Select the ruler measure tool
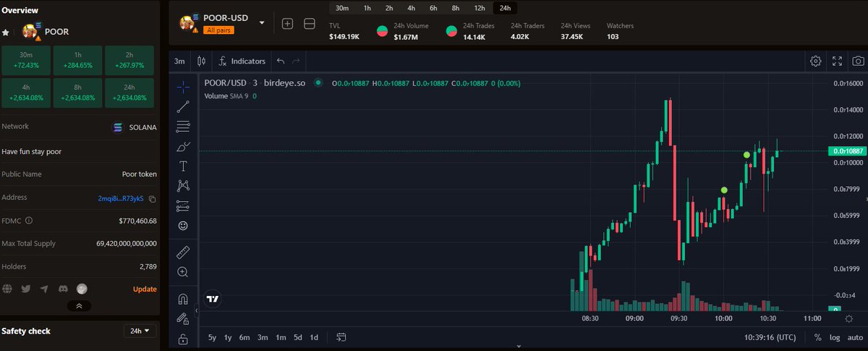The image size is (868, 351). 183,252
